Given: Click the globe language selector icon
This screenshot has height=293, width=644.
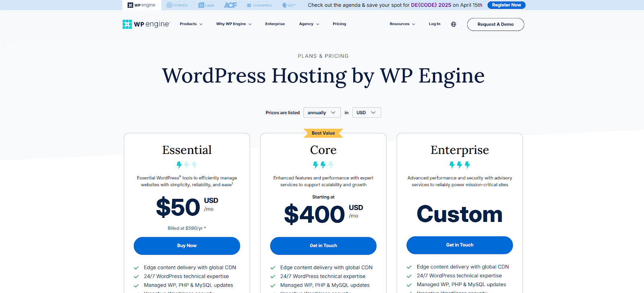Looking at the screenshot, I should (454, 24).
